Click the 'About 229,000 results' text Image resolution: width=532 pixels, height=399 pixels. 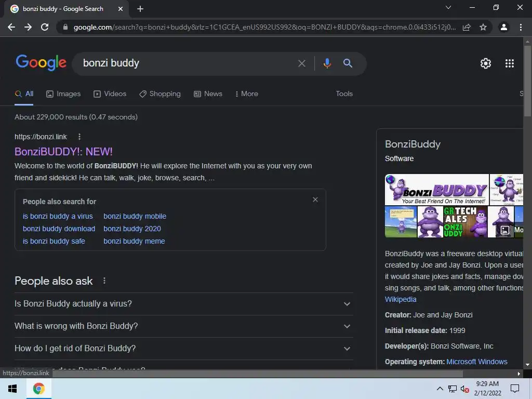coord(76,117)
